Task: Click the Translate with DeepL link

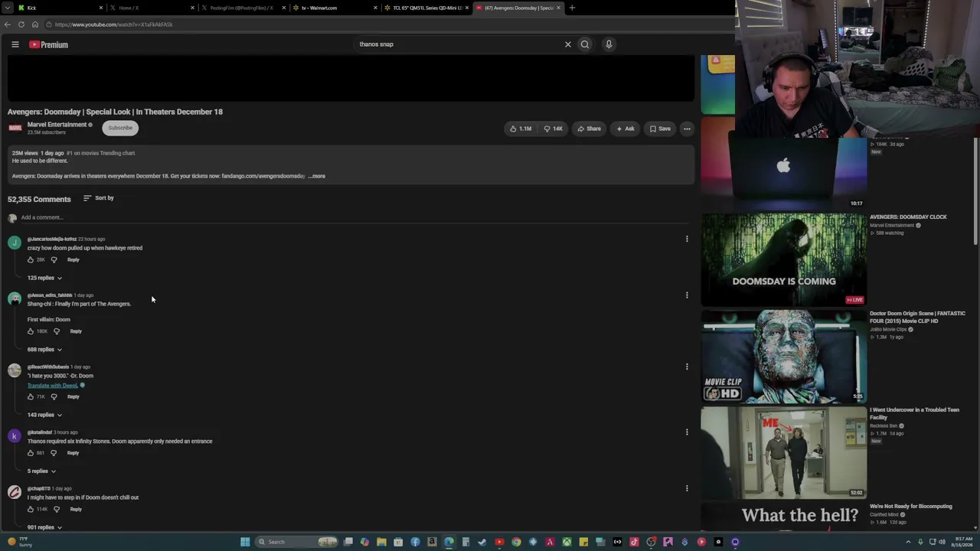Action: [53, 386]
